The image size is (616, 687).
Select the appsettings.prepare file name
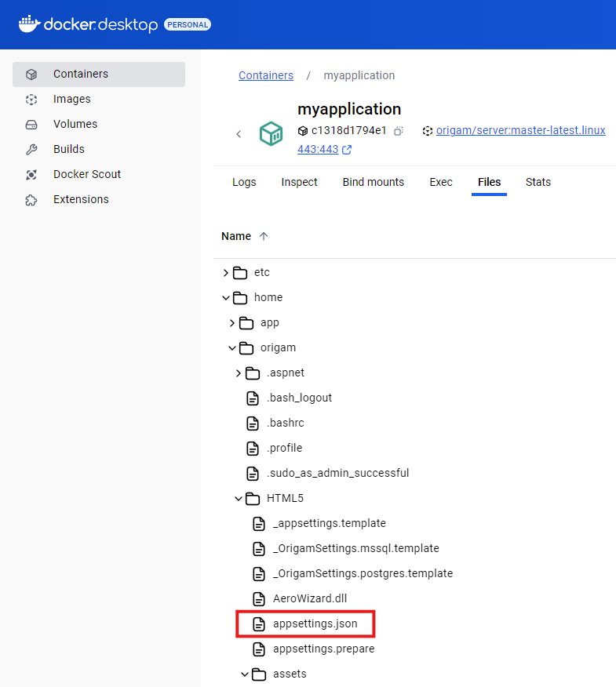coord(324,649)
